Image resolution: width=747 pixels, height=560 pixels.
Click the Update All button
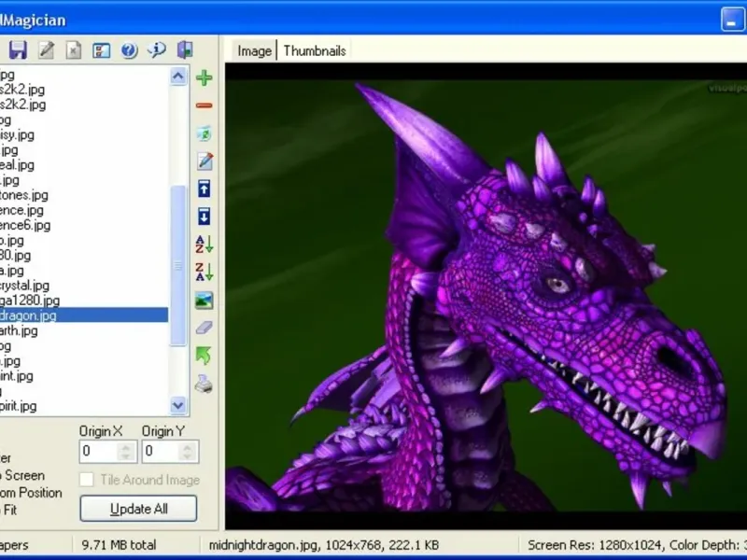coord(138,509)
